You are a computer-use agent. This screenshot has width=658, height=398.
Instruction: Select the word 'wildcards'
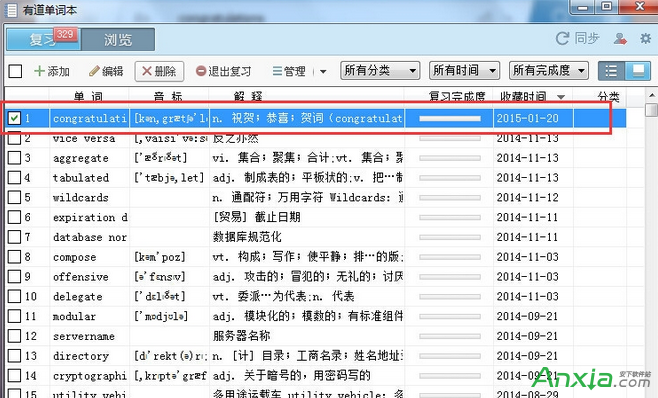click(81, 198)
